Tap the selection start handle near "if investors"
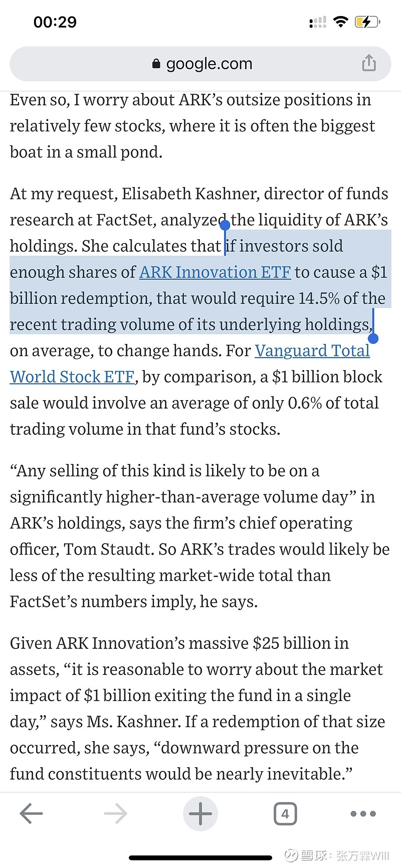 point(225,225)
